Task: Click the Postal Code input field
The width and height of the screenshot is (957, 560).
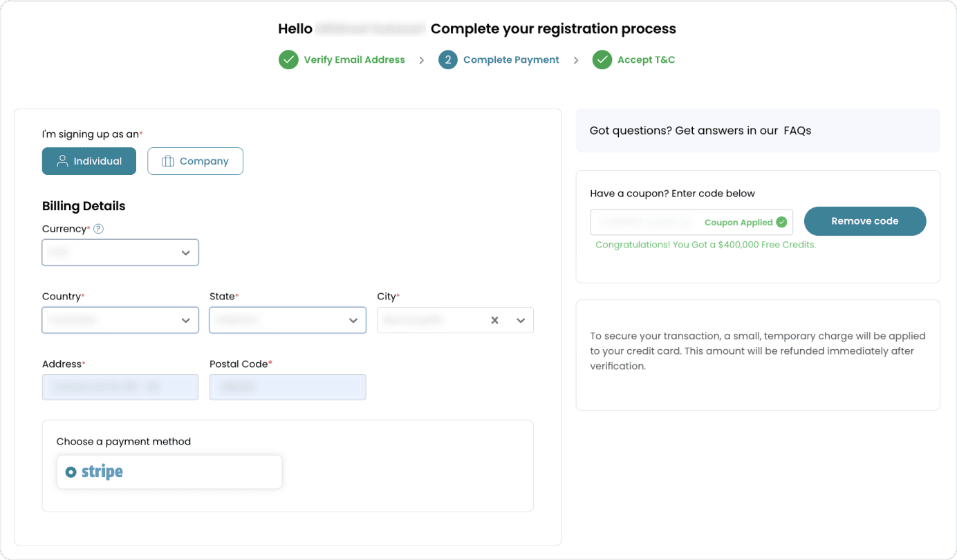Action: pos(288,387)
